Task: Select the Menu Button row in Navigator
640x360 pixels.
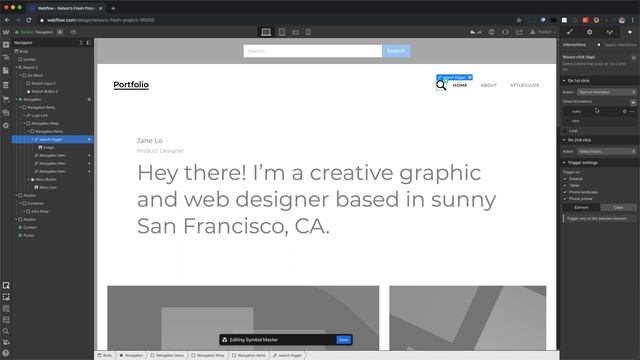Action: click(53, 180)
